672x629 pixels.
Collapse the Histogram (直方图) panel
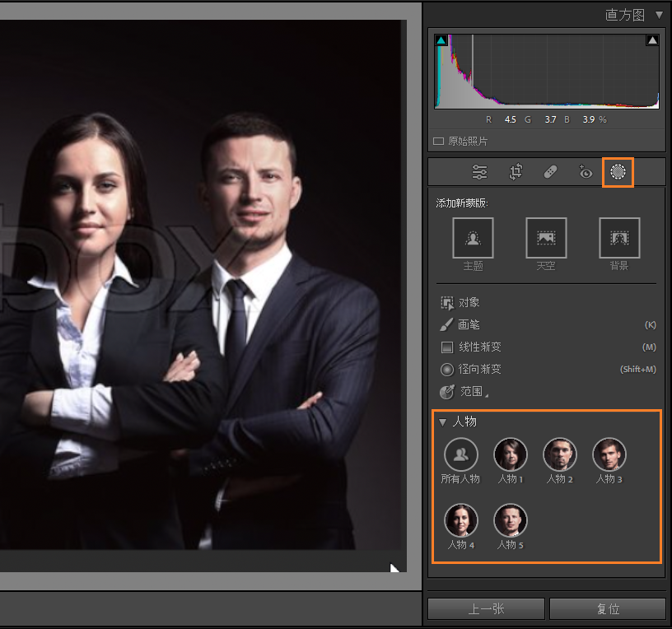point(658,15)
